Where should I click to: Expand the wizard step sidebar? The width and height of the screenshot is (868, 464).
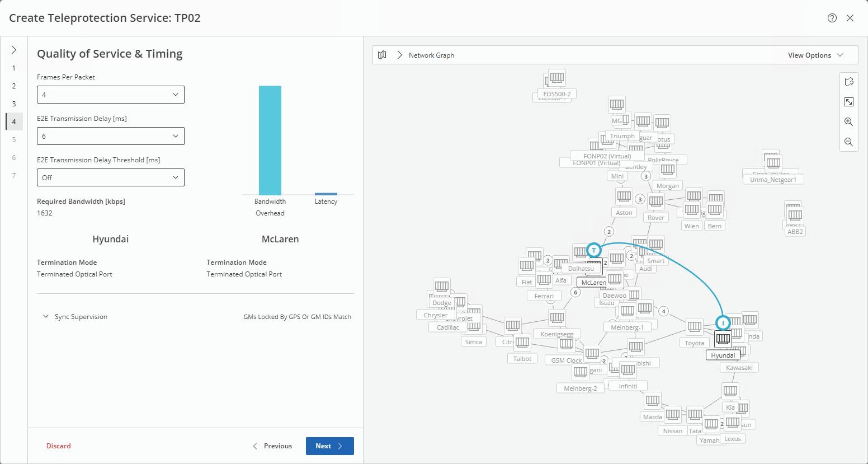click(14, 50)
